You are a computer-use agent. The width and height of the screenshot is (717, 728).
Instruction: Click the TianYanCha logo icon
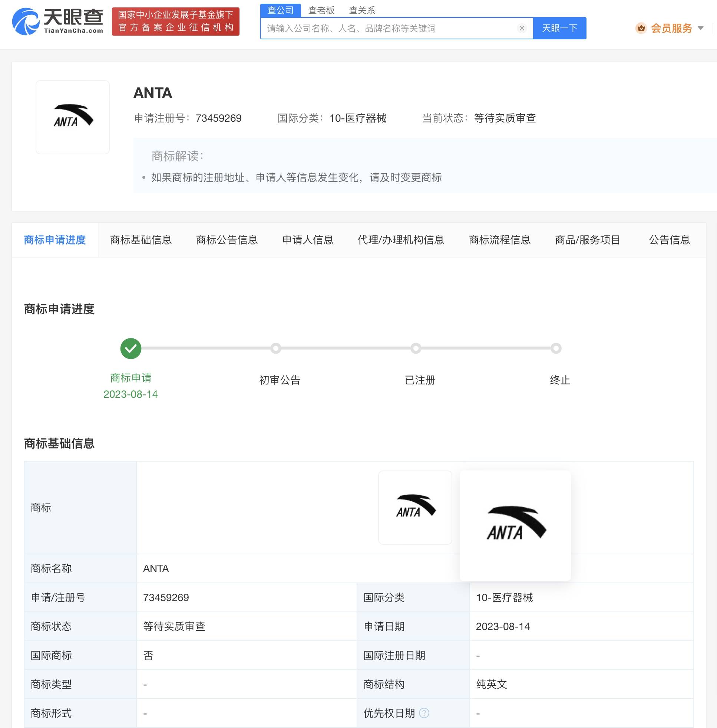pyautogui.click(x=26, y=22)
